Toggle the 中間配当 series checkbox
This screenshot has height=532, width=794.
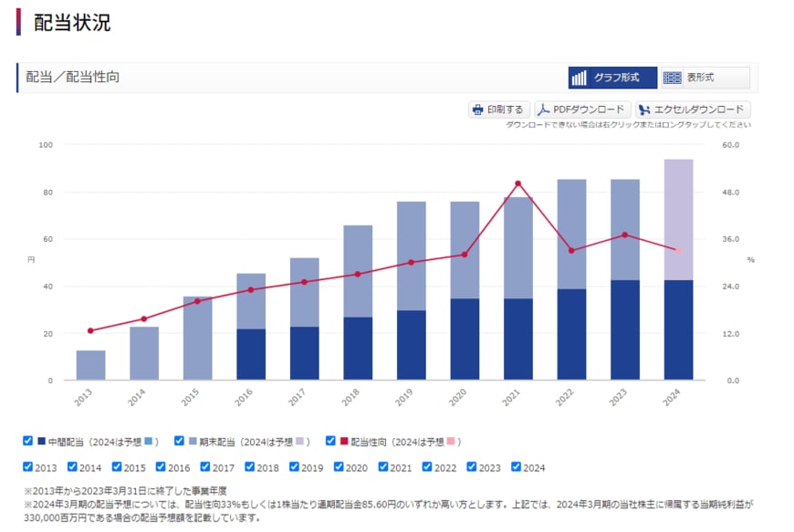[x=27, y=441]
